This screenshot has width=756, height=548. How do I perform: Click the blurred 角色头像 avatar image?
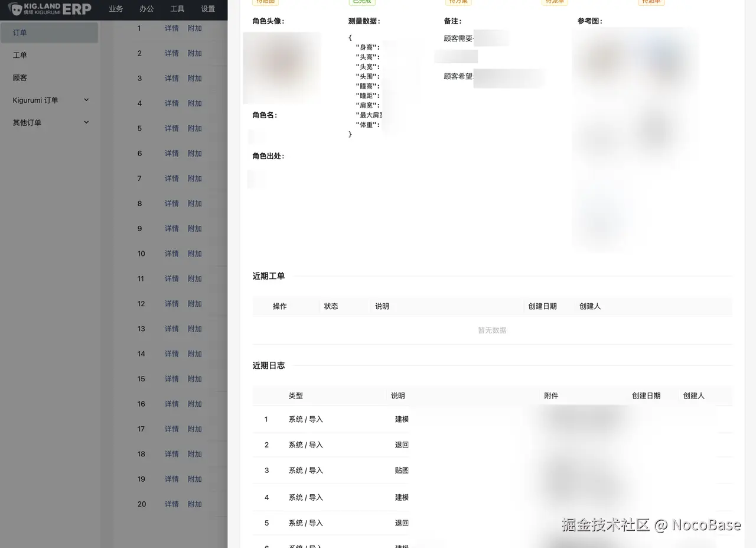coord(282,67)
